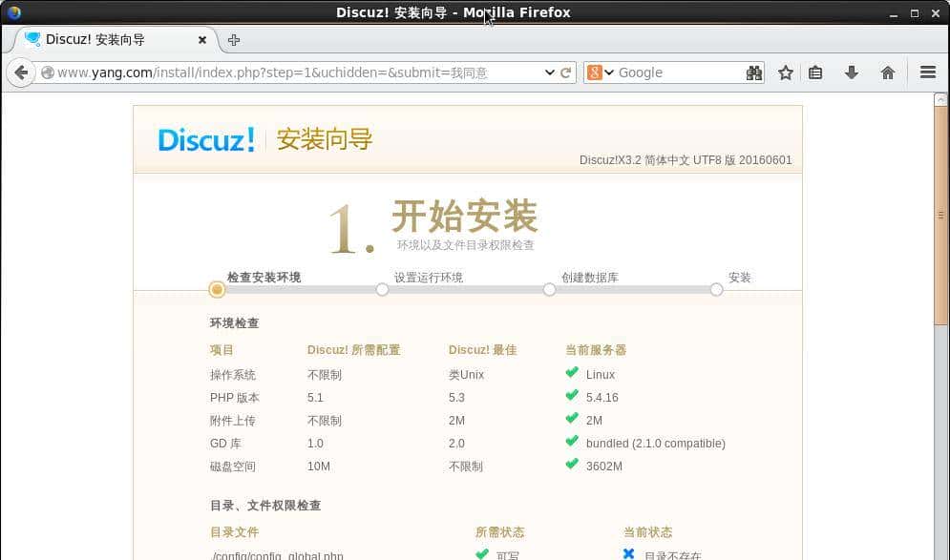This screenshot has width=950, height=560.
Task: Open a new tab with plus button
Action: (x=233, y=40)
